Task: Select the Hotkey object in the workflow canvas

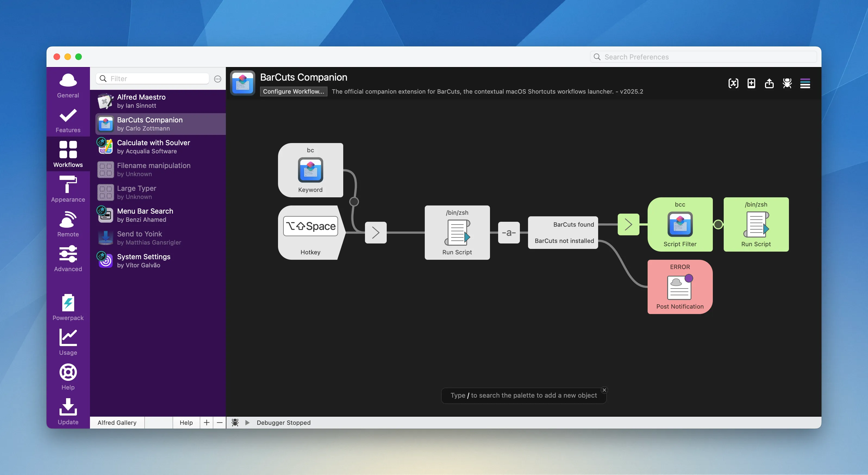Action: [x=310, y=232]
